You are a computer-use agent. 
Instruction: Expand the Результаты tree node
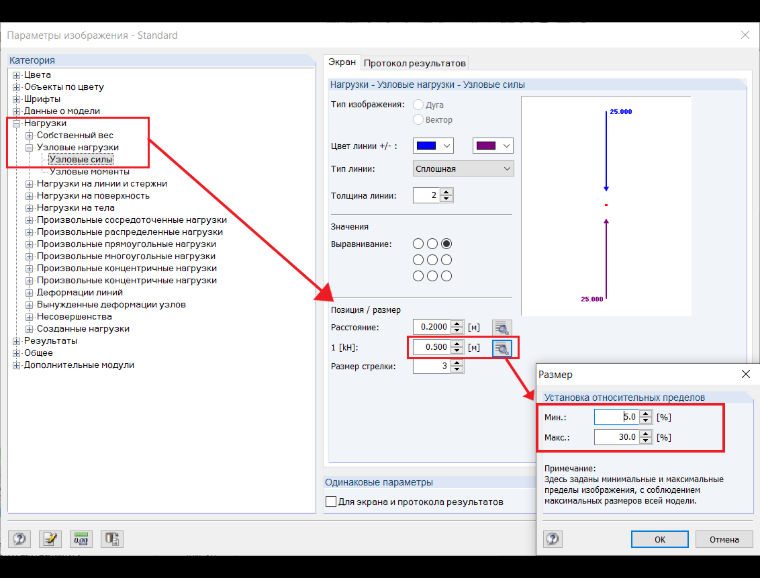click(x=16, y=341)
